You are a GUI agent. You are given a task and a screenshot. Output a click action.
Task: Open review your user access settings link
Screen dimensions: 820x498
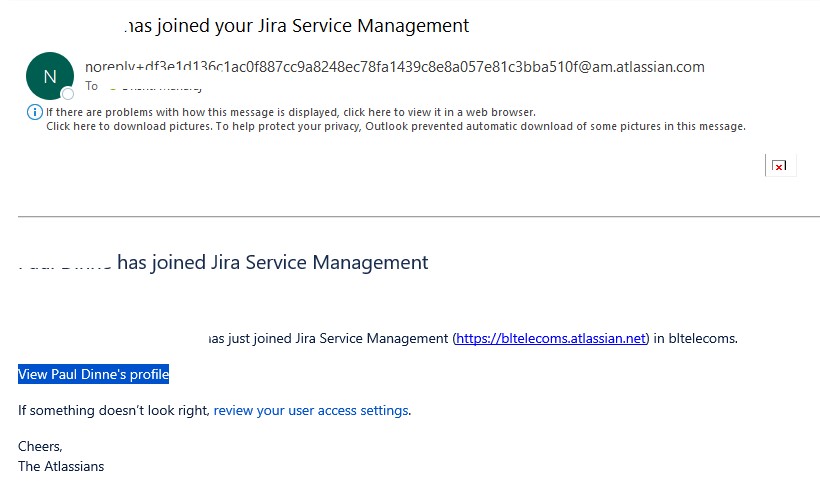coord(311,411)
